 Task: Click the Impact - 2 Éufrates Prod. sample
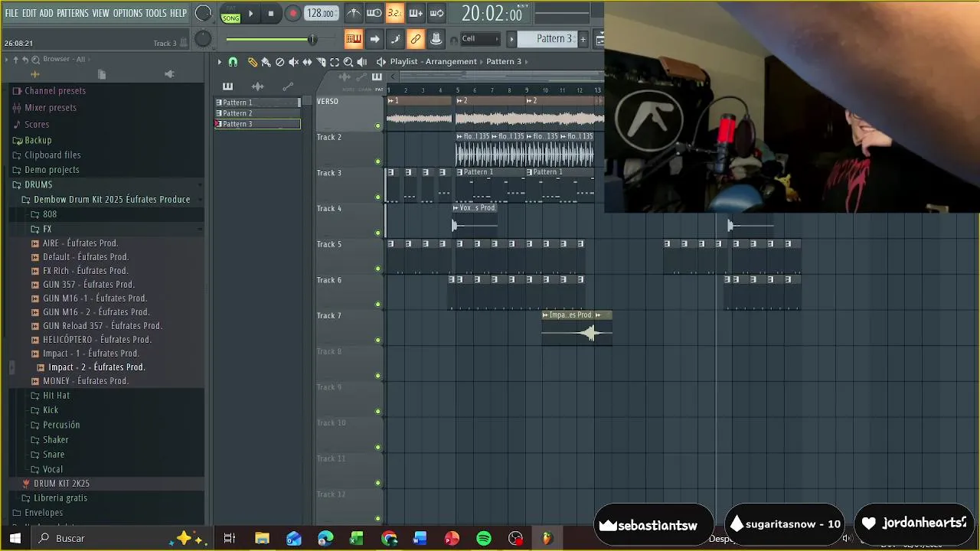point(96,367)
